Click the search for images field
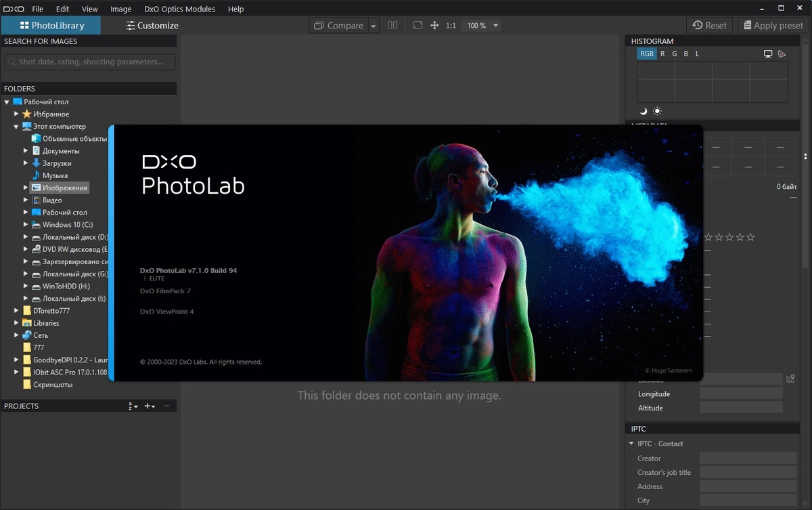Screen dimensions: 812x510 [x=90, y=62]
